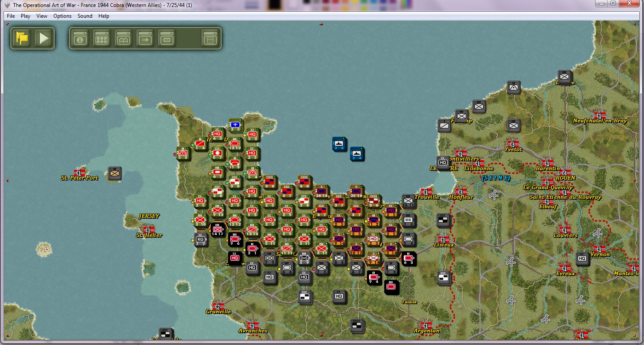The height and width of the screenshot is (345, 644).
Task: Select the unit counter showing 1 4
Action: [x=200, y=144]
